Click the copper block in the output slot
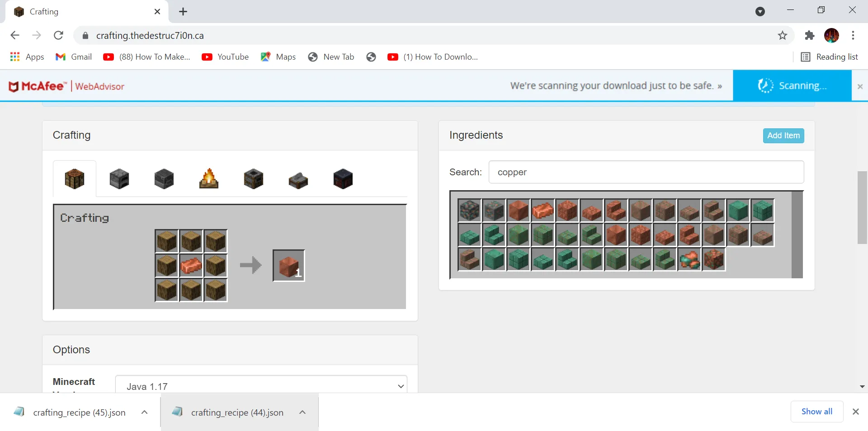868x431 pixels. pyautogui.click(x=288, y=266)
